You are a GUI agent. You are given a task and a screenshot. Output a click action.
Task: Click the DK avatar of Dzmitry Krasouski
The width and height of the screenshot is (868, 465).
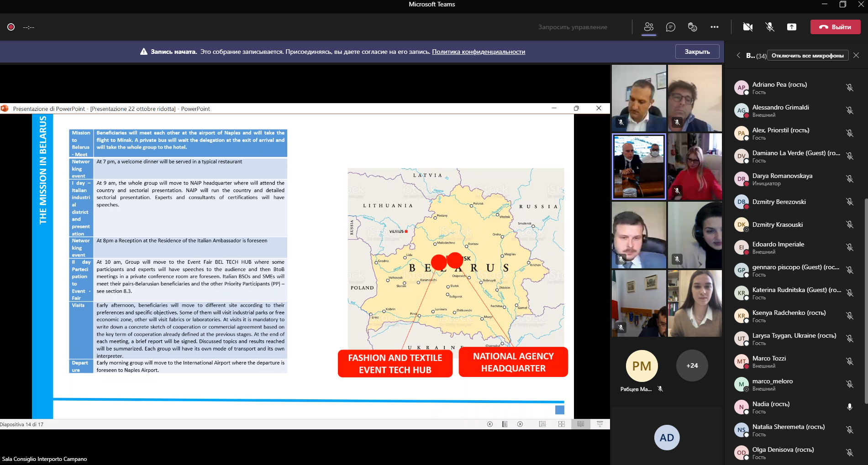pyautogui.click(x=741, y=225)
